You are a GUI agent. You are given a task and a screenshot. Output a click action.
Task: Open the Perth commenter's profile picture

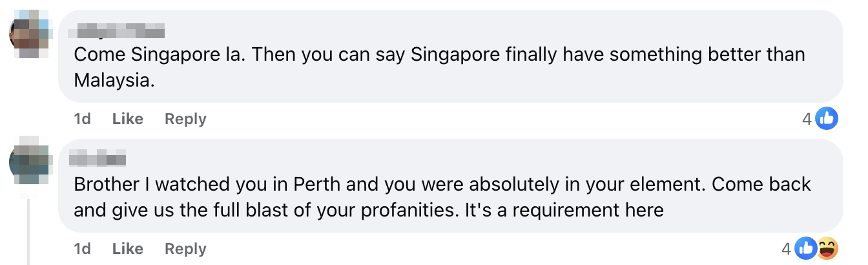30,164
